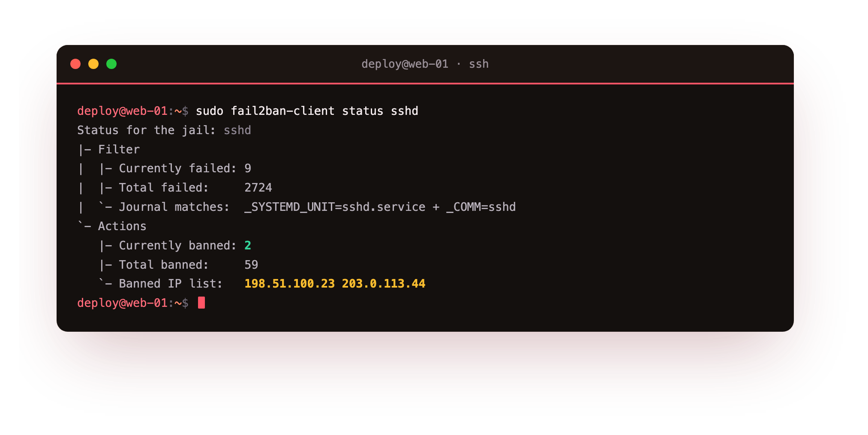This screenshot has height=435, width=868.
Task: Click the command 'sudo fail2ban-client status sshd'
Action: 307,111
